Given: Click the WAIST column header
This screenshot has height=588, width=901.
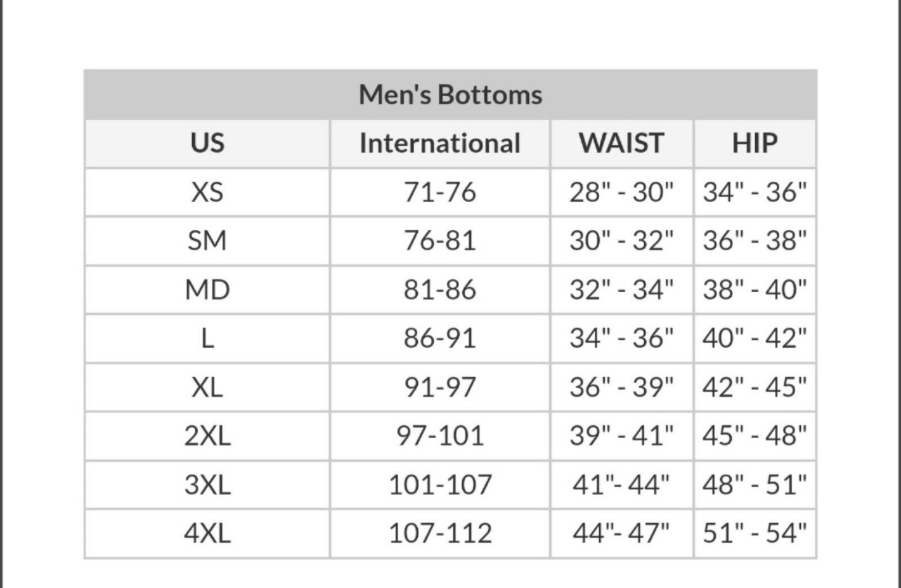Looking at the screenshot, I should [622, 143].
